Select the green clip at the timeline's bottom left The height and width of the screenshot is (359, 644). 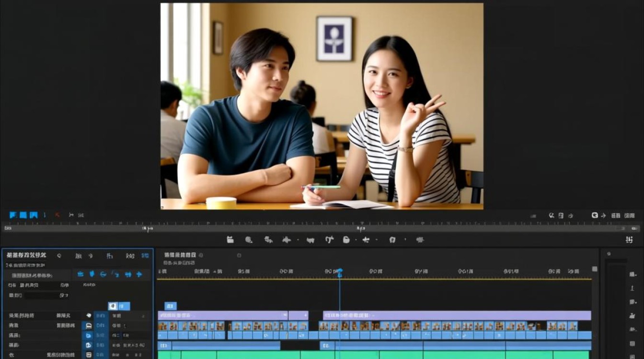click(169, 355)
